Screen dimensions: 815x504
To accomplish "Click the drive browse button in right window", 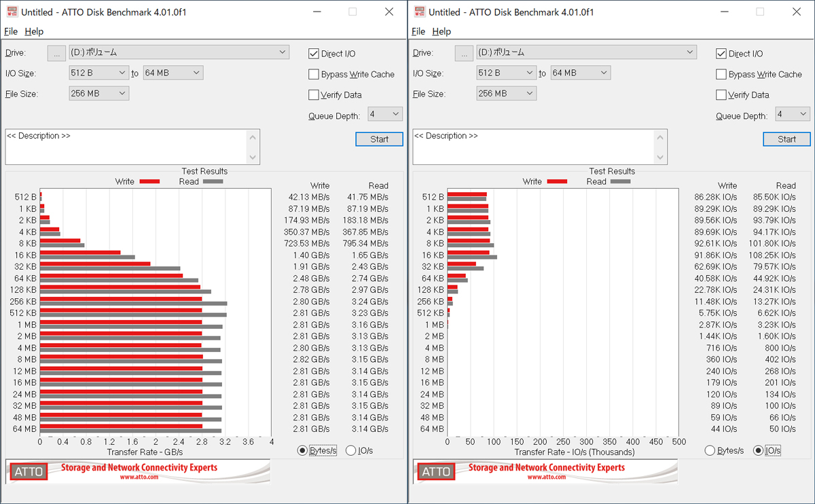I will click(464, 52).
